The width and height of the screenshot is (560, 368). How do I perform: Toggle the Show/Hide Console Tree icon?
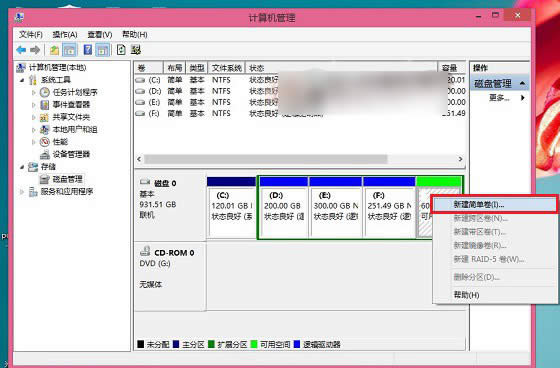click(70, 50)
